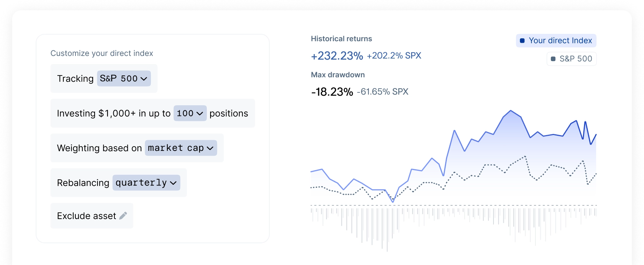Click the +232.23% historical returns value
Screen dimensions: 644x265
pos(337,56)
